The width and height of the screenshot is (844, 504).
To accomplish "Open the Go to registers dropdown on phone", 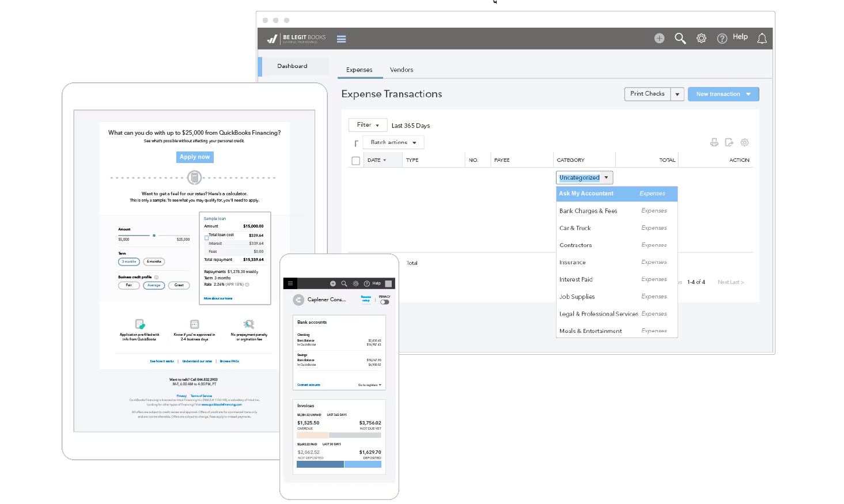I will coord(369,385).
